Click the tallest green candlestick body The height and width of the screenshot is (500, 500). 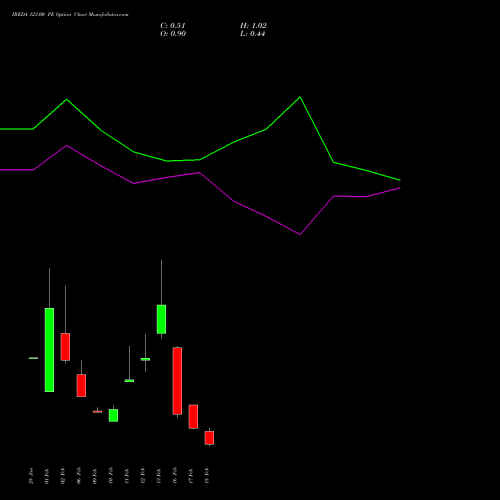point(49,350)
